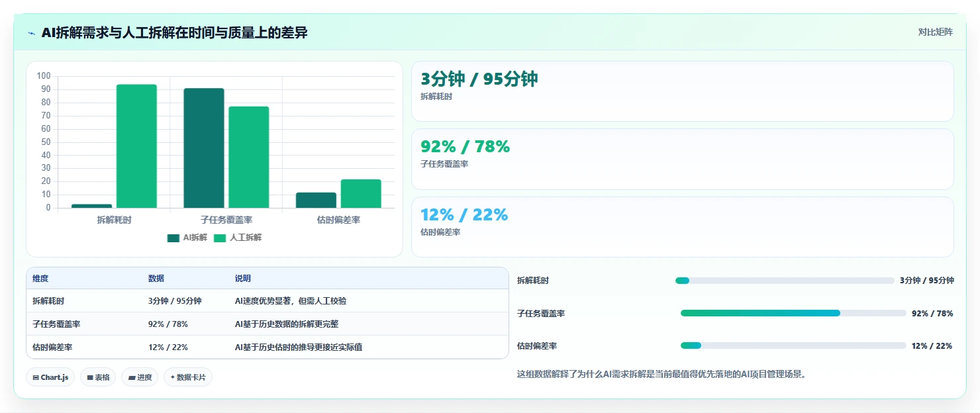
Task: Click the 数据卡片 tag chip
Action: [188, 377]
